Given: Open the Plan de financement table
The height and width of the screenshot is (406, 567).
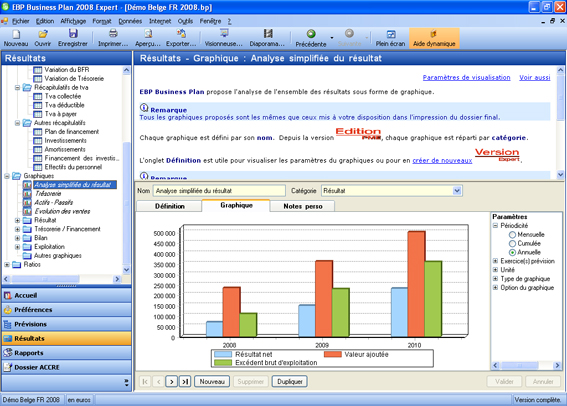Looking at the screenshot, I should click(x=72, y=132).
